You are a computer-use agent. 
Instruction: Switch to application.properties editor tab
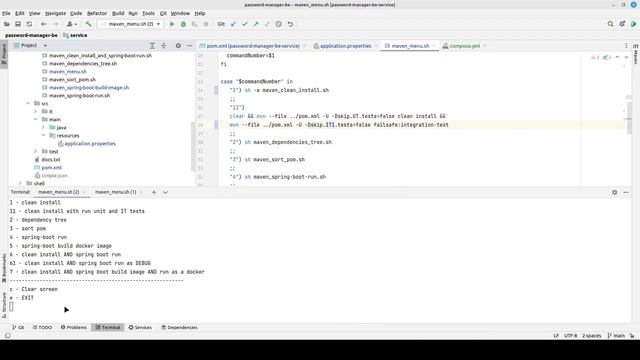(345, 46)
